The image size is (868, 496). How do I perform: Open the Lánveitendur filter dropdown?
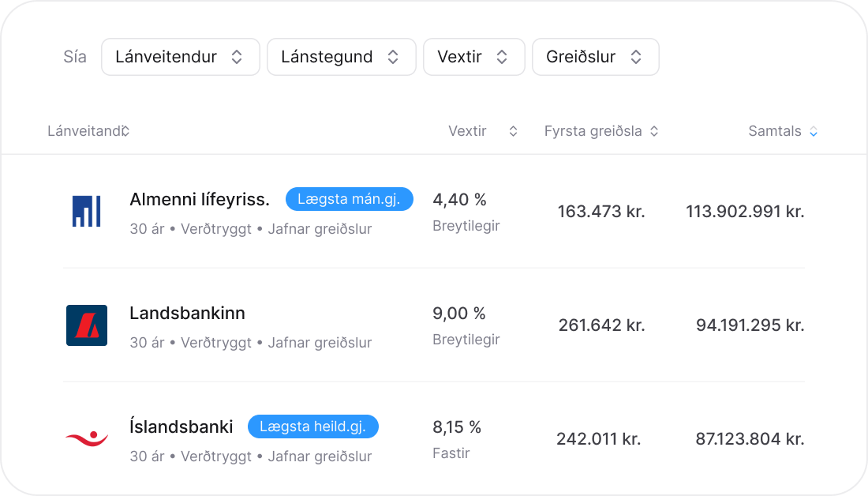pyautogui.click(x=180, y=57)
